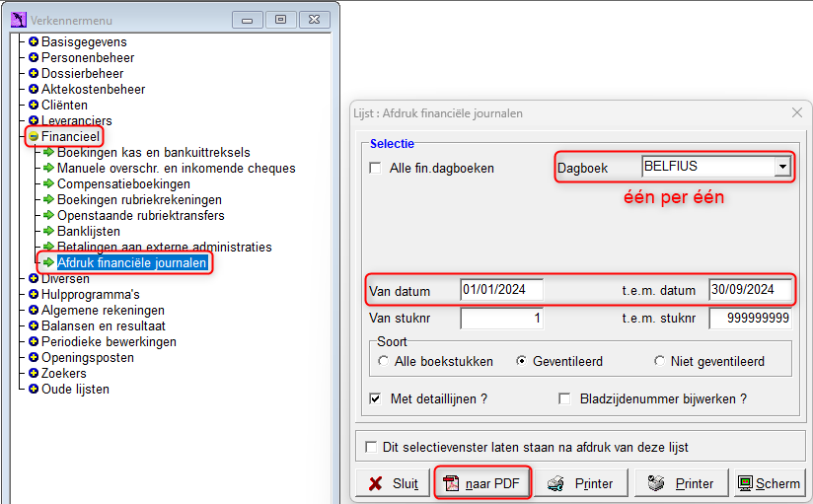Select the Geventileerd radio button
The width and height of the screenshot is (813, 504).
coord(521,361)
